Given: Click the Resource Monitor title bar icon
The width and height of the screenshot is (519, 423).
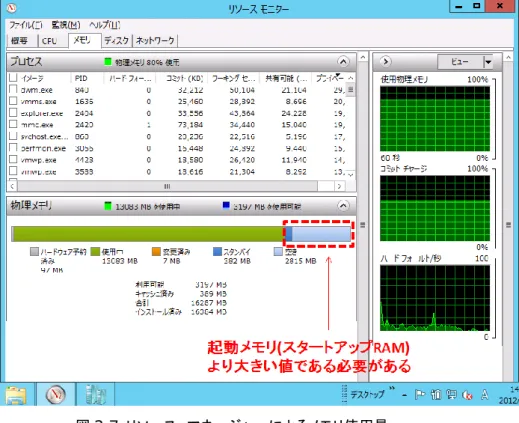Looking at the screenshot, I should pyautogui.click(x=11, y=8).
